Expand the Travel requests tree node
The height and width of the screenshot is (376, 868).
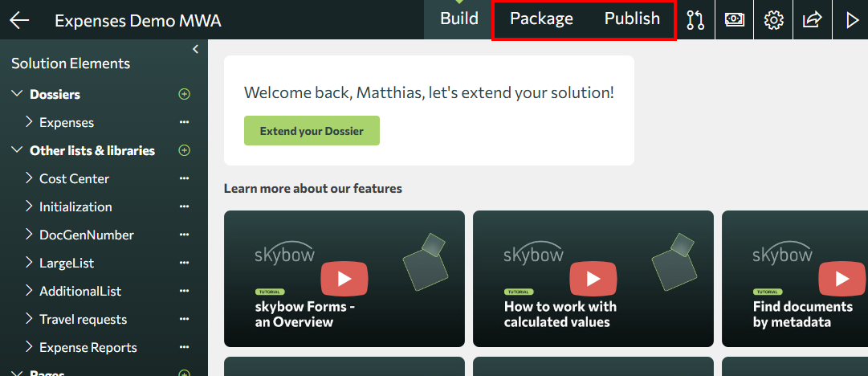[29, 320]
